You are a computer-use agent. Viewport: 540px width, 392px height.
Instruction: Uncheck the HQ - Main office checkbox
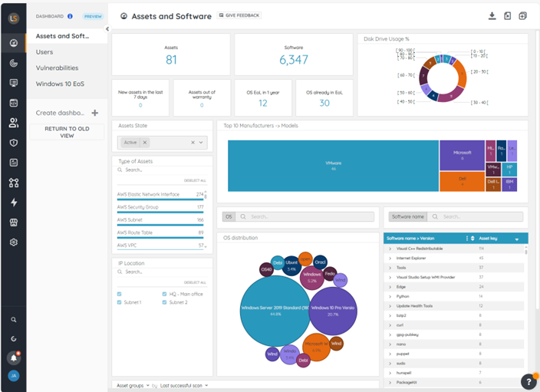tap(165, 294)
